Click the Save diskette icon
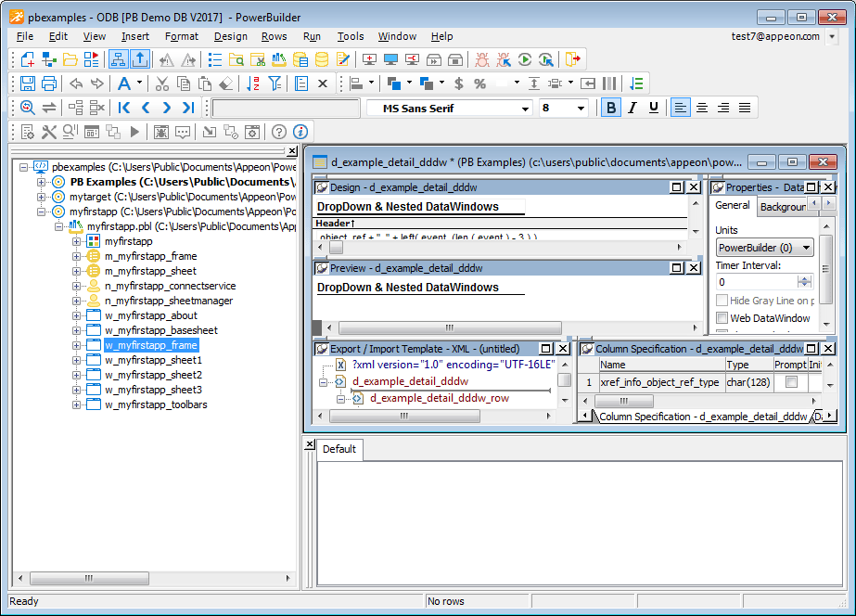856x616 pixels. (27, 83)
